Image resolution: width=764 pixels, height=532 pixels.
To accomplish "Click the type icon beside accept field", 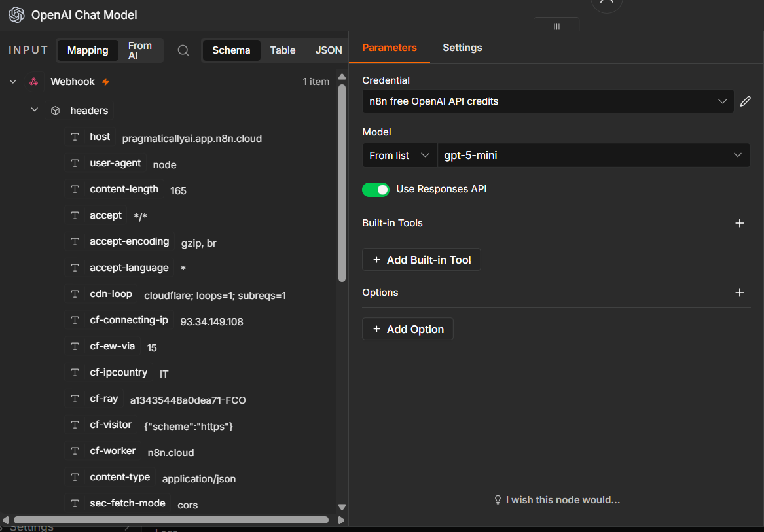I will click(75, 215).
